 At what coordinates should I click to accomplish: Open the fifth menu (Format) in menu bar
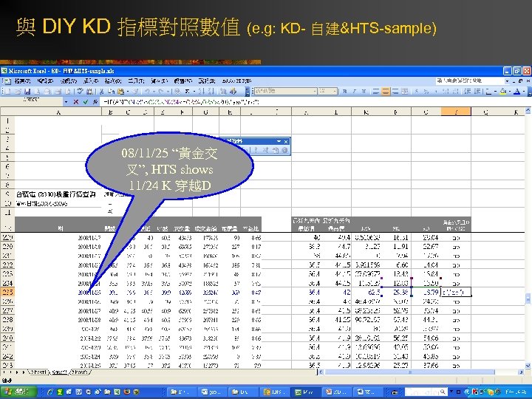(x=113, y=81)
